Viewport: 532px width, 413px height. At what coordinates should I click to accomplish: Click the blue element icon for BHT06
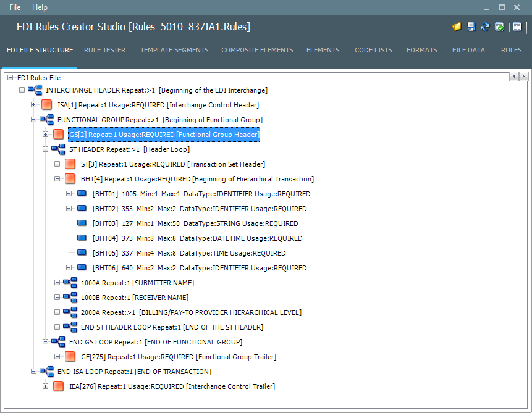[82, 267]
